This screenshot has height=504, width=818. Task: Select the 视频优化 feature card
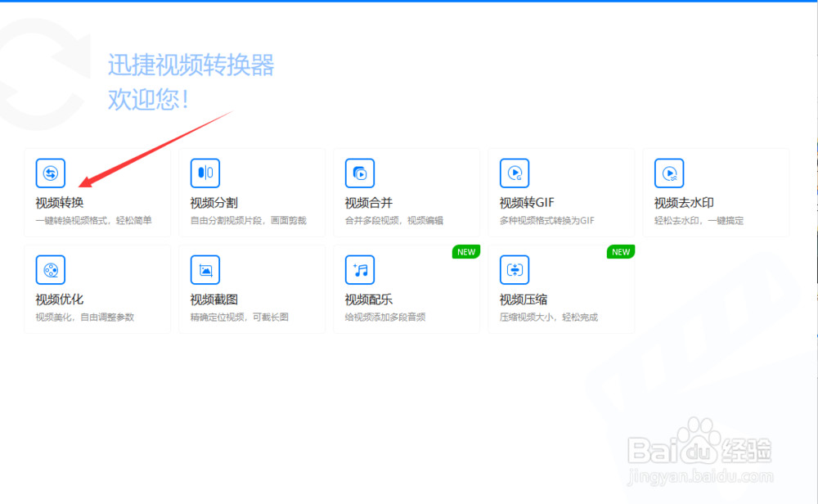98,289
